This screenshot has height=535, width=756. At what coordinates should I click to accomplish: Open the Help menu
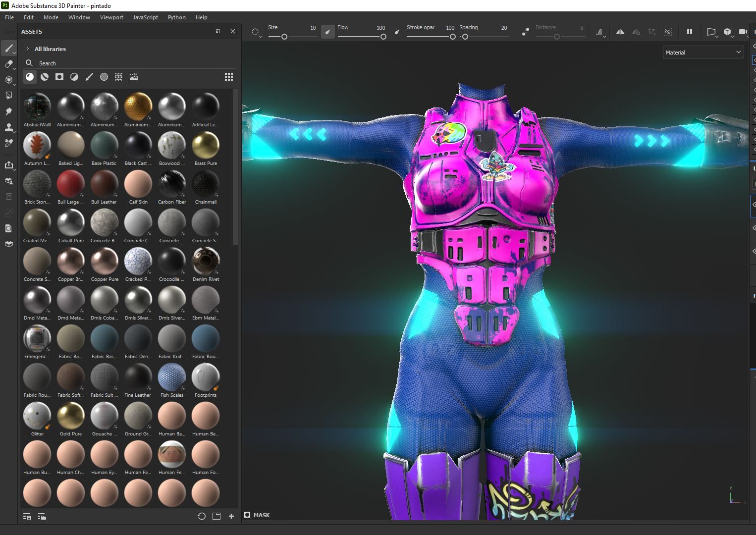point(202,17)
